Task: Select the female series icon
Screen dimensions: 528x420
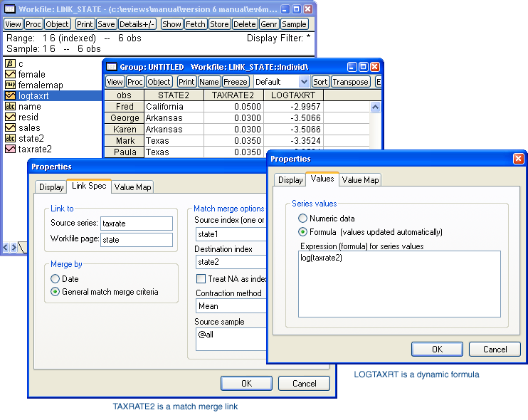Action: click(x=10, y=75)
